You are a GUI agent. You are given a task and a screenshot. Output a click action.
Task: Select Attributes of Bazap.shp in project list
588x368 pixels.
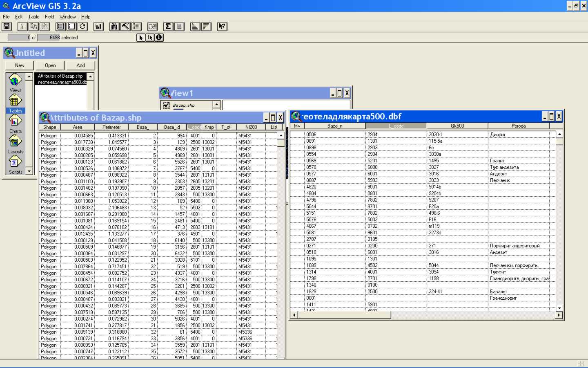pos(60,76)
